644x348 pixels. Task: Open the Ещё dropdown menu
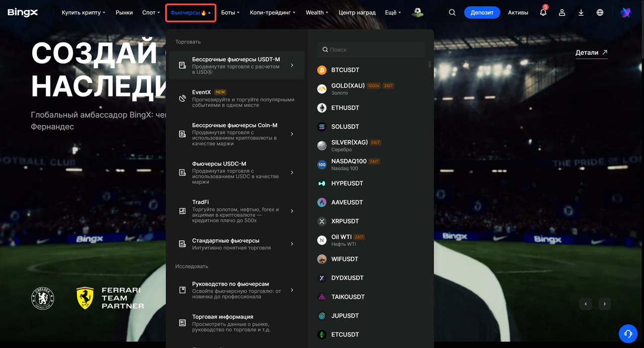(x=393, y=13)
